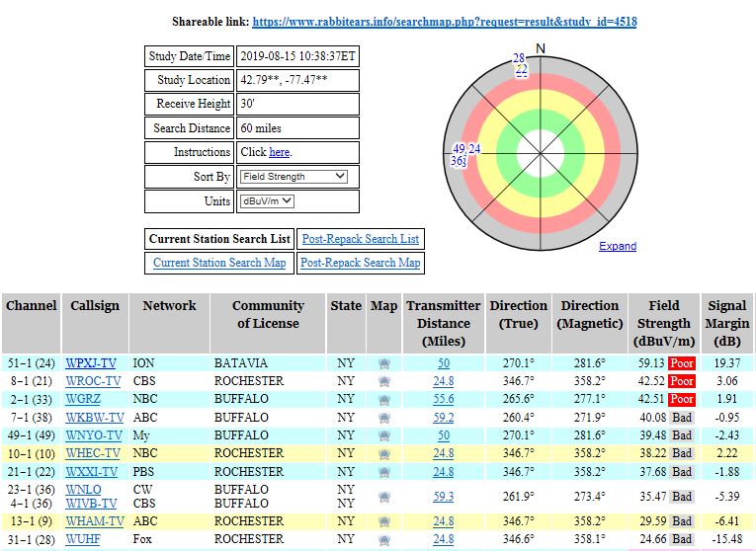Screen dimensions: 756x551
Task: Open the map icon for WROC-TV
Action: tap(383, 381)
